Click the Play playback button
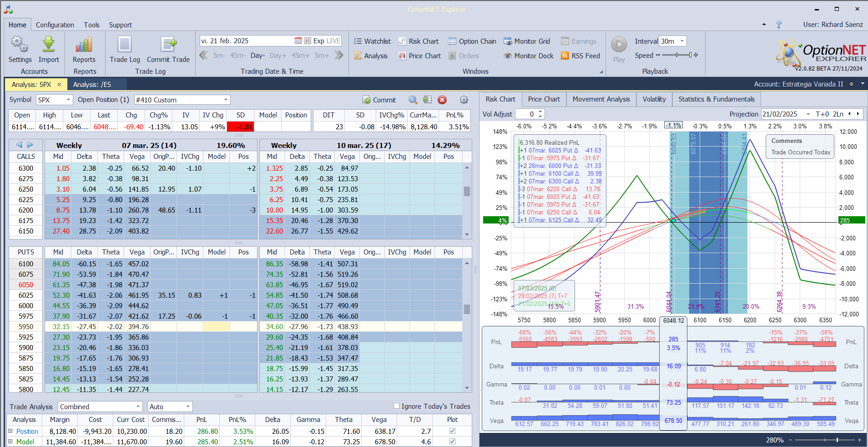Screen dimensions: 868x447 619,45
